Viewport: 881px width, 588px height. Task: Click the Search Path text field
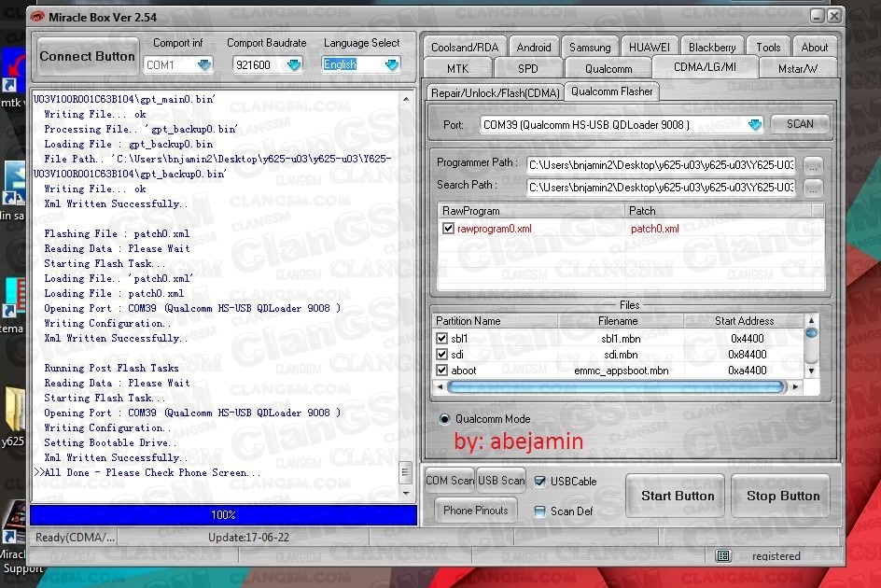tap(661, 188)
